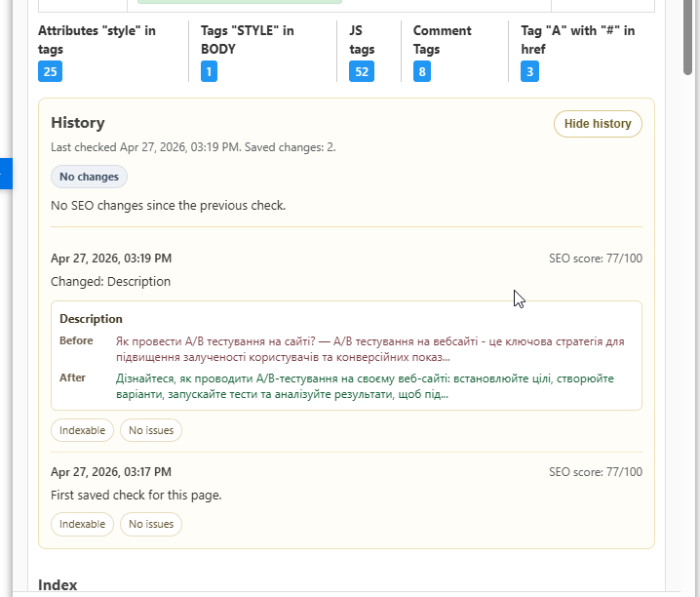Click the Attributes "style" in tags label
The image size is (700, 597).
tap(97, 40)
